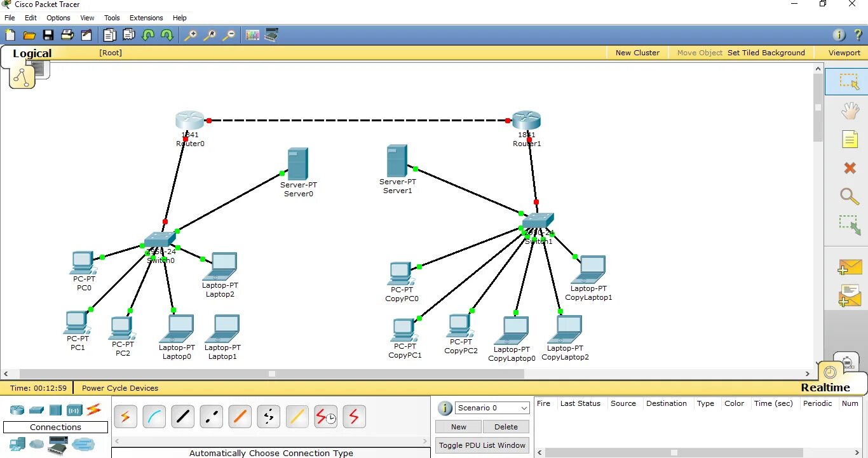Reset zoom with the R magnifier icon
The height and width of the screenshot is (458, 868).
(210, 35)
